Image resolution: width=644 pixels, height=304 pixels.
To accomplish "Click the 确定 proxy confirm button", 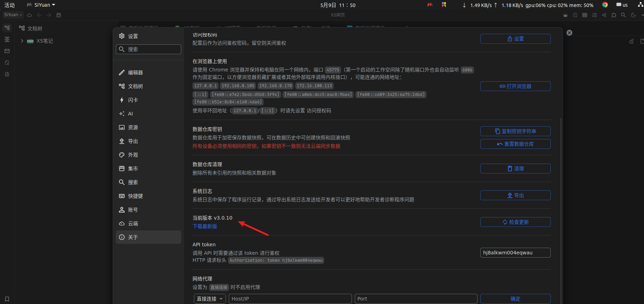I will tap(516, 299).
